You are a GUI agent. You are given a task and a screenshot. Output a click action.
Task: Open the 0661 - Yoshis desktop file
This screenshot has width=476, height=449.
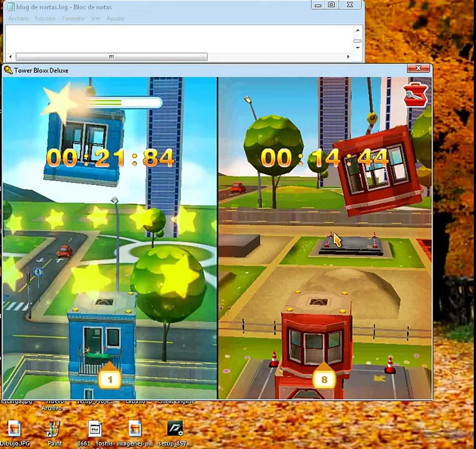pos(95,433)
